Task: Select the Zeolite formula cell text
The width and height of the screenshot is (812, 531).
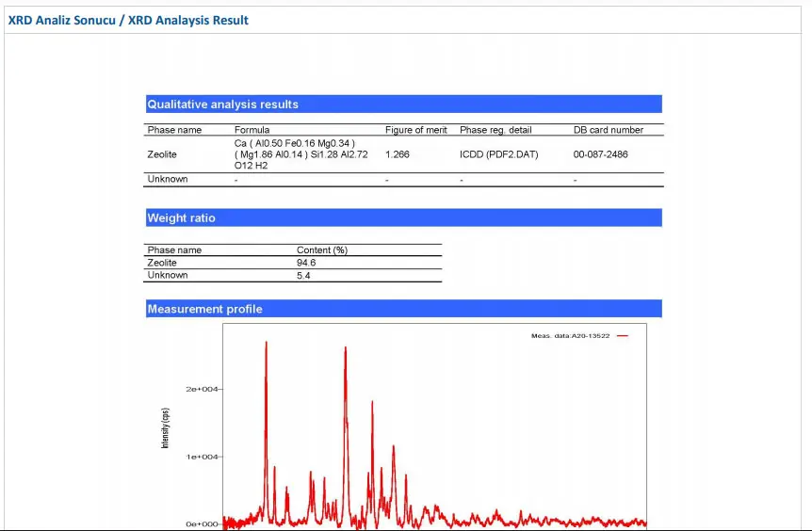Action: (300, 154)
